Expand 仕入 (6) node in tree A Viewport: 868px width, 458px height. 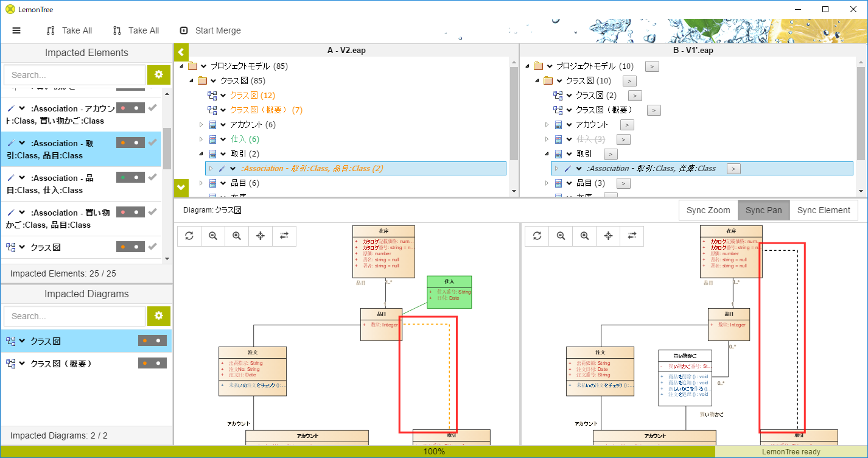(201, 139)
